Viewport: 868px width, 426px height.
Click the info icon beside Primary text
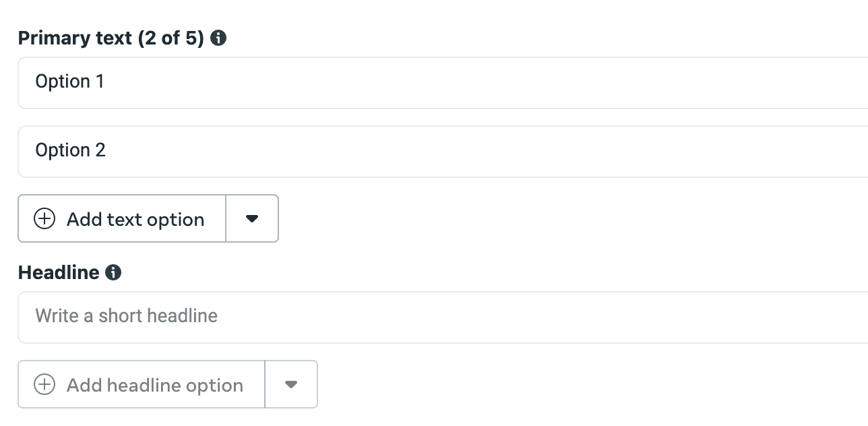pyautogui.click(x=218, y=38)
